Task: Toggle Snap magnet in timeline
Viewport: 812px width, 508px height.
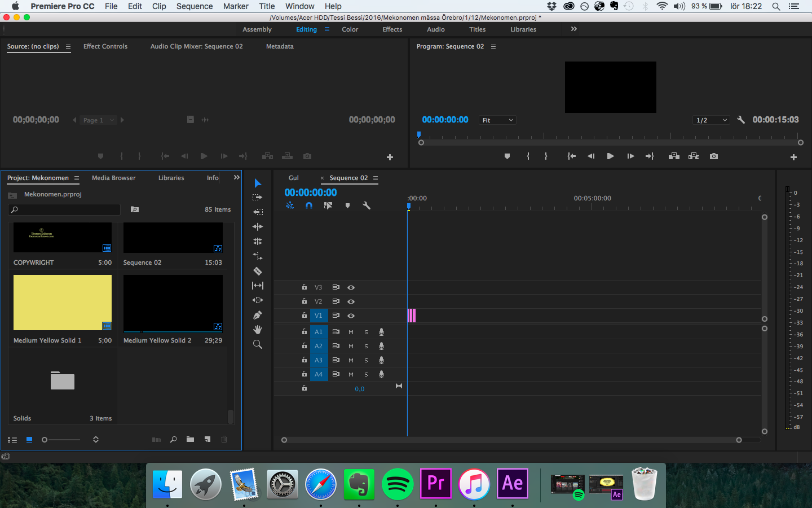Action: (309, 206)
